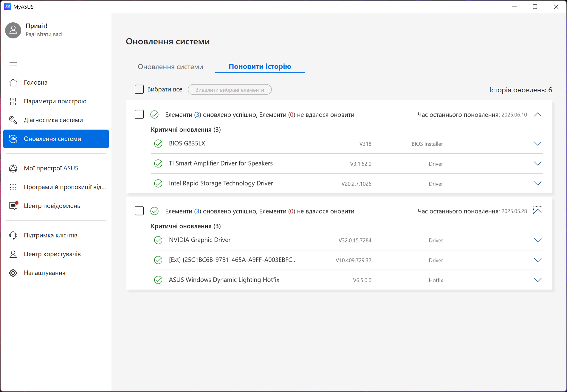The height and width of the screenshot is (392, 567).
Task: Click the hamburger menu icon in sidebar
Action: (13, 64)
